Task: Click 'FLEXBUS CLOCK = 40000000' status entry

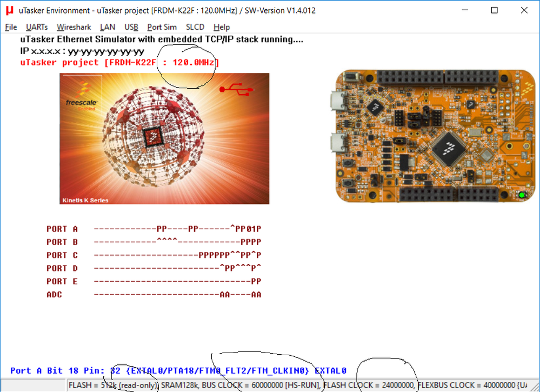Action: 466,385
